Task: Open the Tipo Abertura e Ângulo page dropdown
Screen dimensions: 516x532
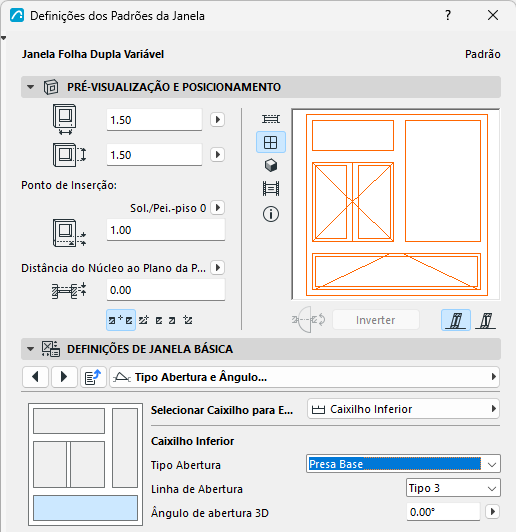Action: pos(304,377)
